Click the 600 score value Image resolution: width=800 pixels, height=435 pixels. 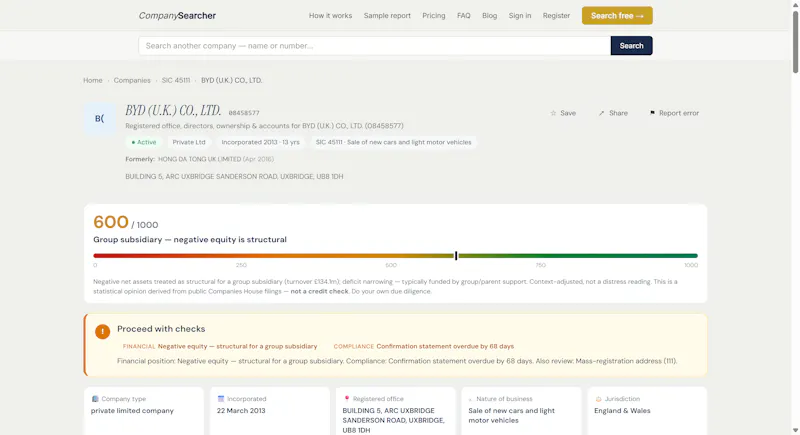111,222
